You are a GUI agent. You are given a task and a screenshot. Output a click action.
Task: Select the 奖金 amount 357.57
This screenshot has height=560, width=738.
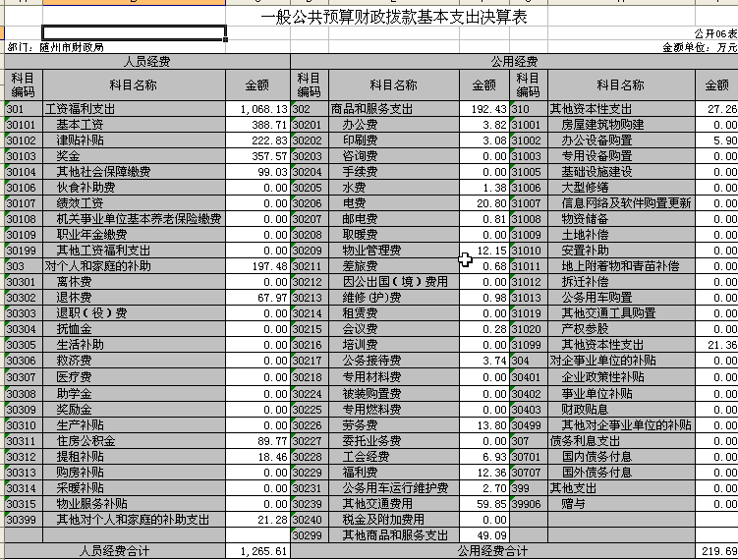[257, 157]
